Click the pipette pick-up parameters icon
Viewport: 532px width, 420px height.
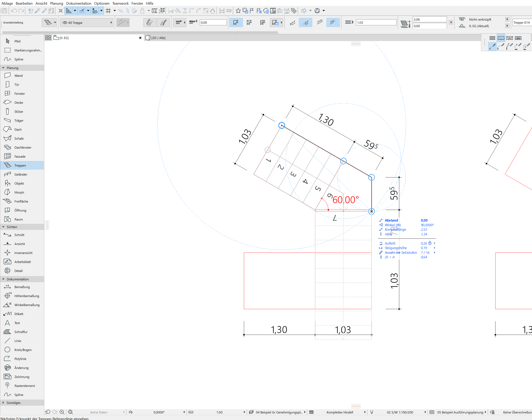(x=38, y=11)
